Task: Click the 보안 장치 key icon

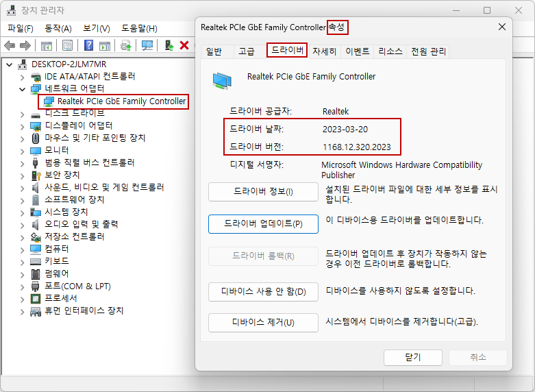Action: 36,175
